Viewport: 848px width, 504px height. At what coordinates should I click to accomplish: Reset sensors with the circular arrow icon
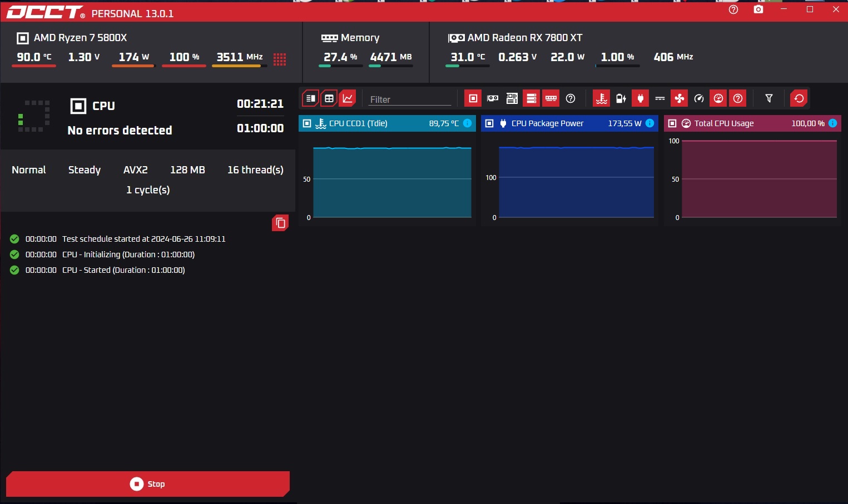coord(799,98)
